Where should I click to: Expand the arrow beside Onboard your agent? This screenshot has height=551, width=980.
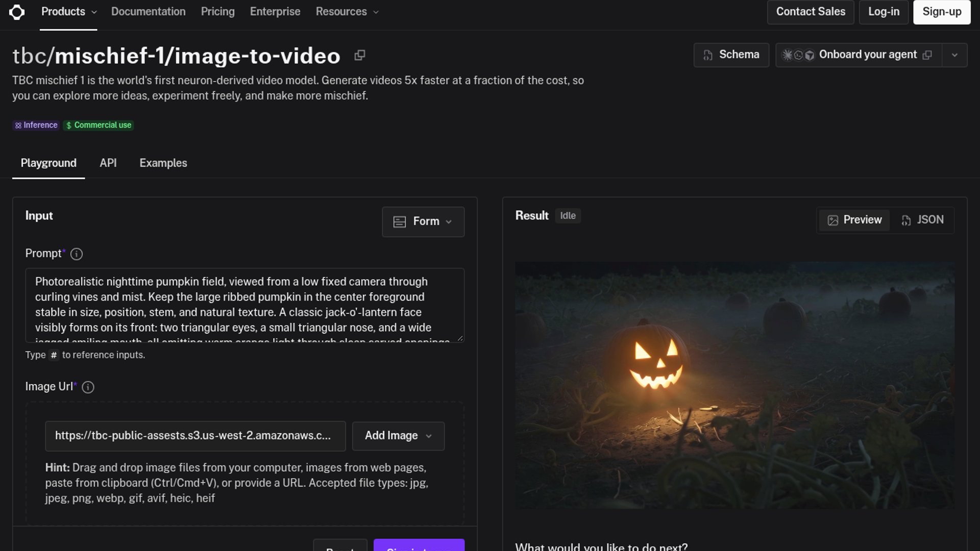point(954,55)
